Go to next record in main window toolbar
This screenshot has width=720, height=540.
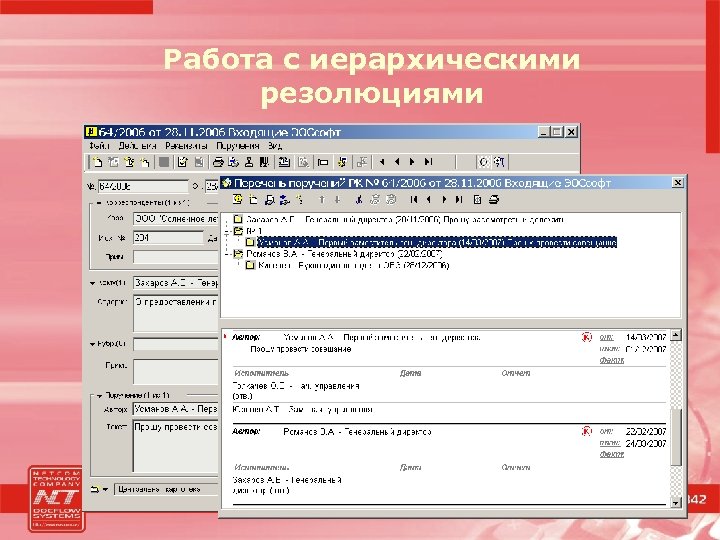pyautogui.click(x=412, y=162)
